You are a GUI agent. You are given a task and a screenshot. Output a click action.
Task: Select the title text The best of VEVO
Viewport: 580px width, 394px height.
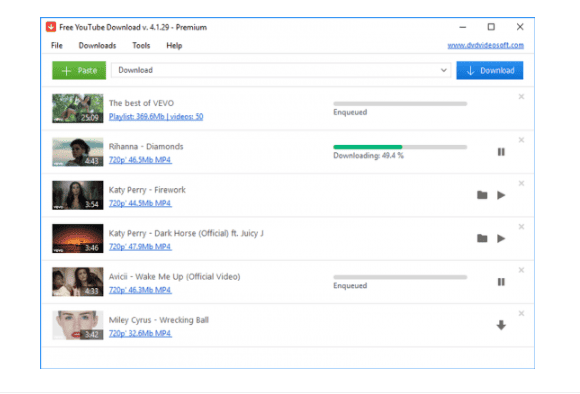[141, 103]
